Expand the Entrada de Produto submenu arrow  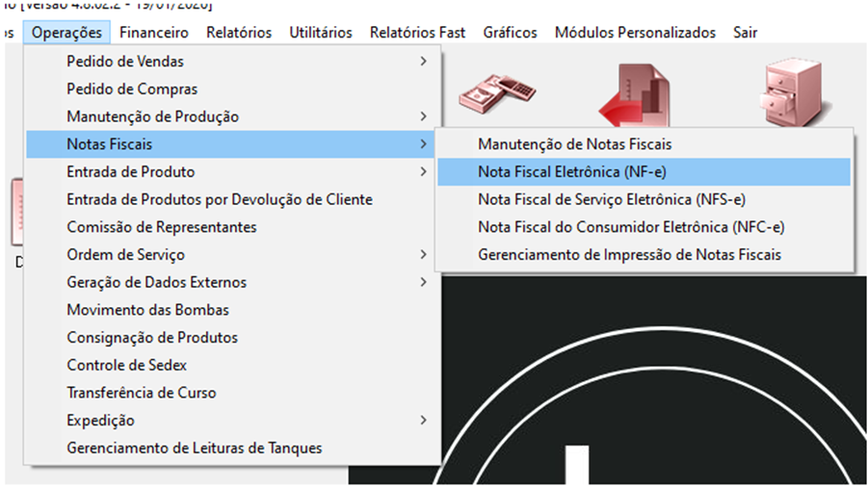coord(423,172)
